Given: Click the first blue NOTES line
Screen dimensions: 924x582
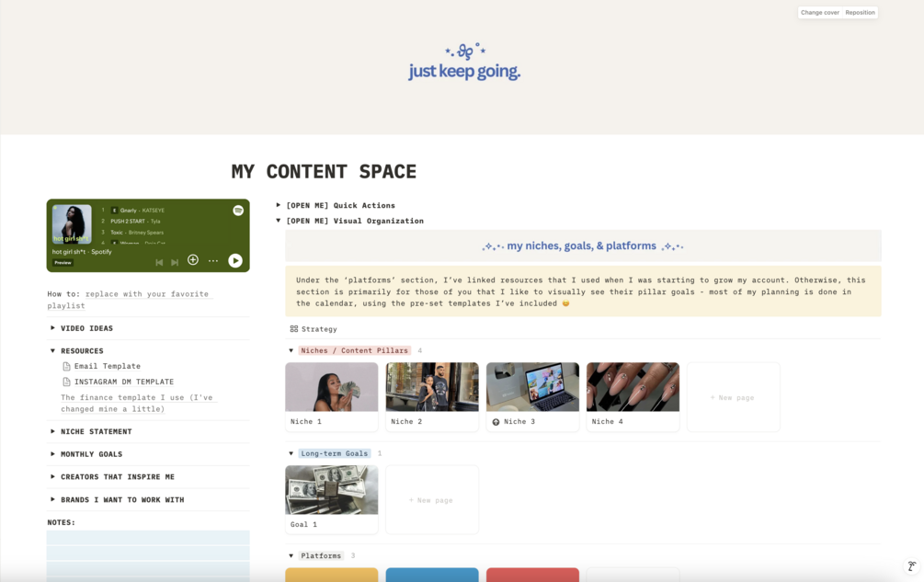Looking at the screenshot, I should tap(148, 537).
